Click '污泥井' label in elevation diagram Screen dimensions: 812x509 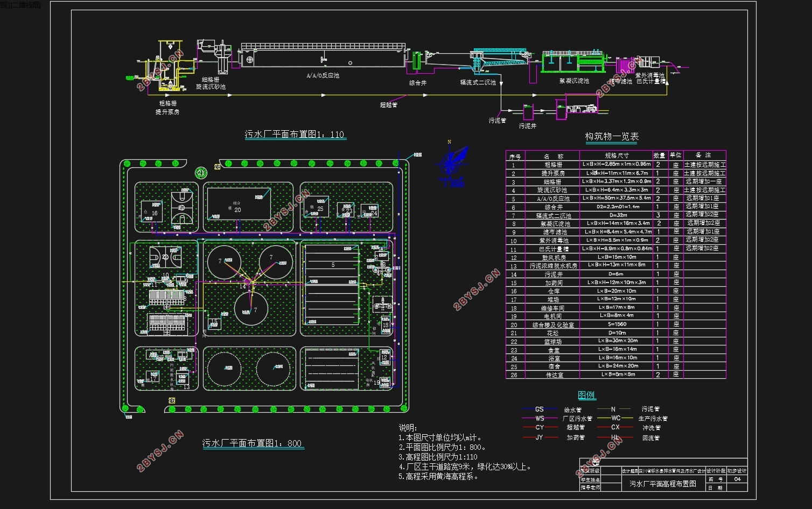click(x=528, y=126)
